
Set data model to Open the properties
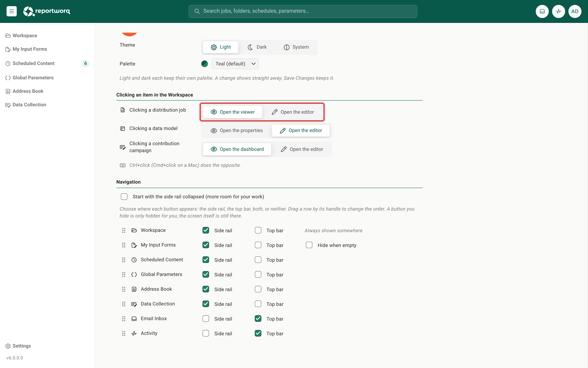[x=237, y=130]
